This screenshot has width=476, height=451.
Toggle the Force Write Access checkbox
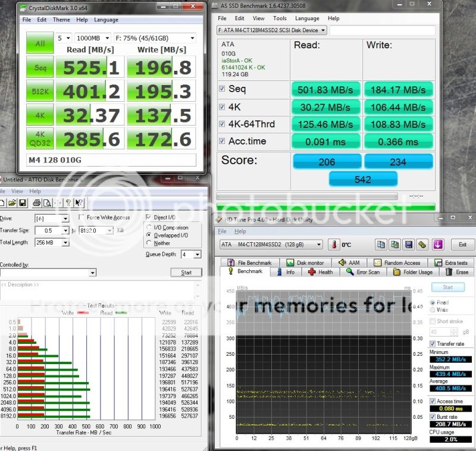pyautogui.click(x=82, y=218)
